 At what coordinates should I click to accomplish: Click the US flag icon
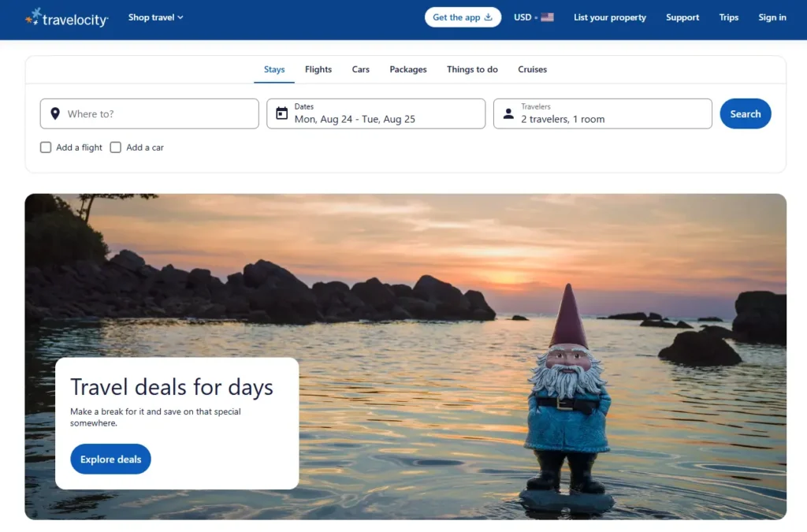click(x=547, y=17)
